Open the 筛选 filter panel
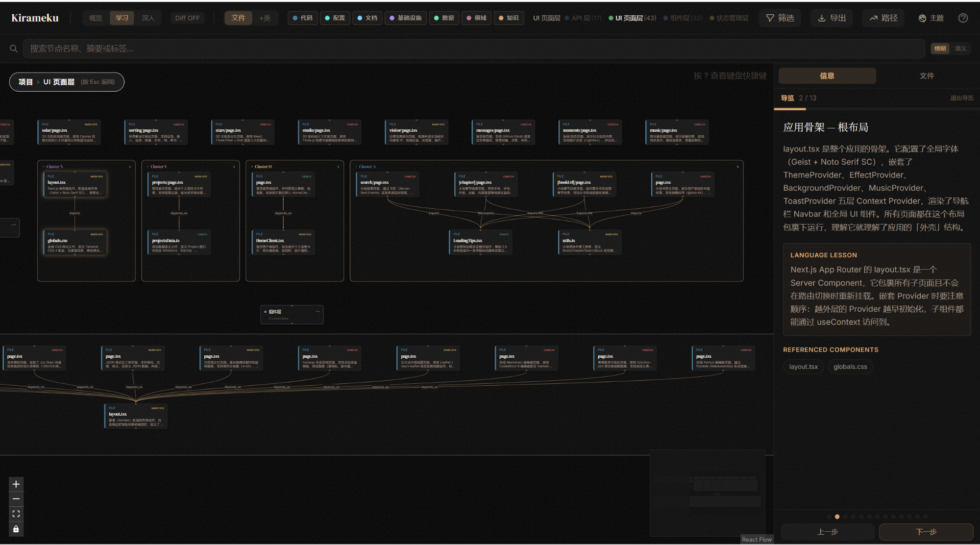 point(780,18)
